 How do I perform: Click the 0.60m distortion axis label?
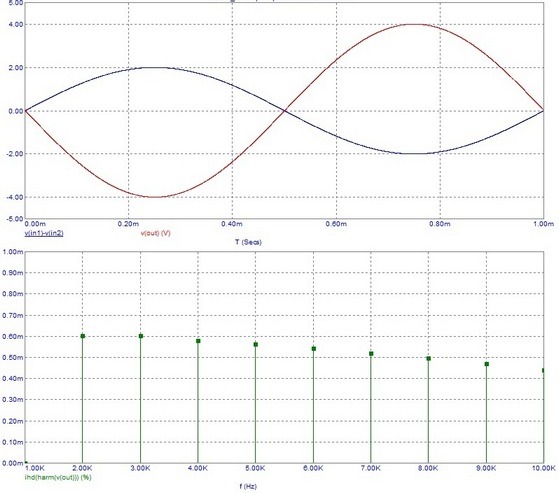pyautogui.click(x=12, y=337)
